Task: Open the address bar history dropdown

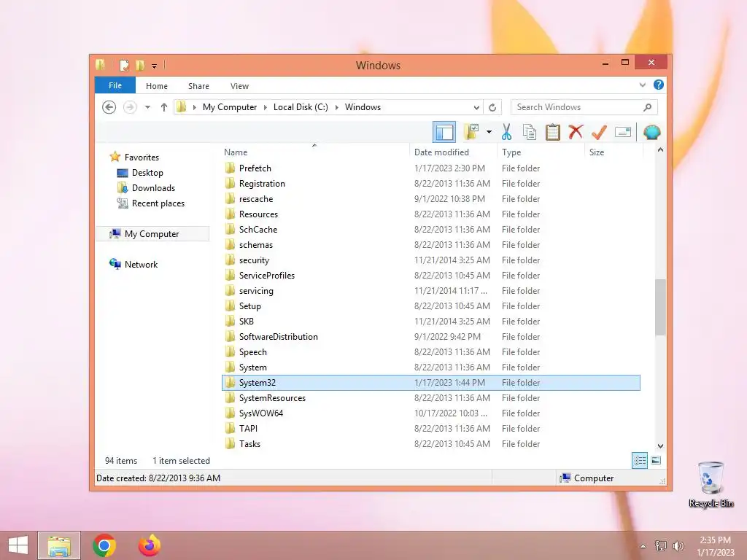Action: [x=476, y=107]
